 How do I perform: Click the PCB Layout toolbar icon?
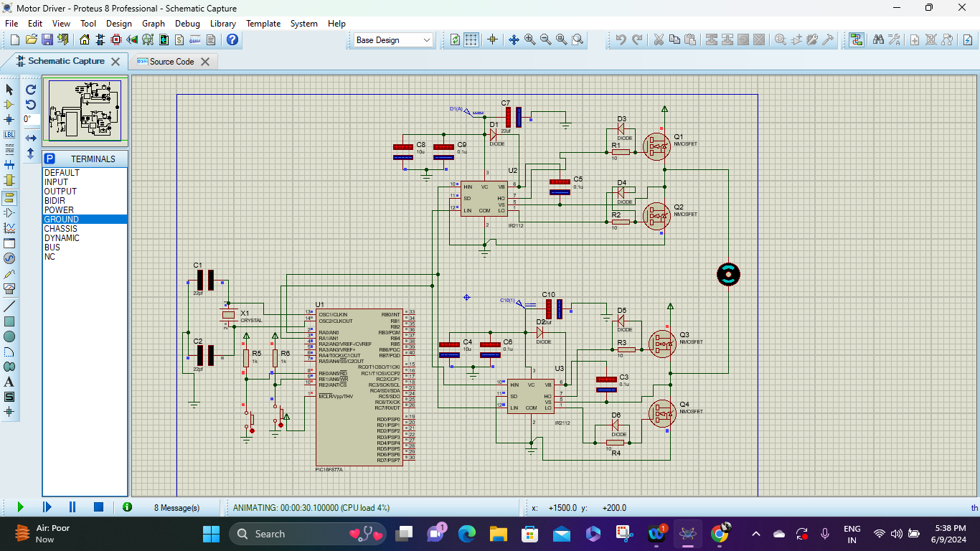click(x=118, y=39)
